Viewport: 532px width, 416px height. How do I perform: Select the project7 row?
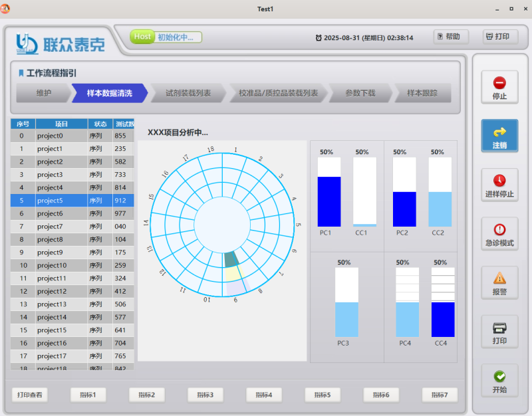(72, 227)
